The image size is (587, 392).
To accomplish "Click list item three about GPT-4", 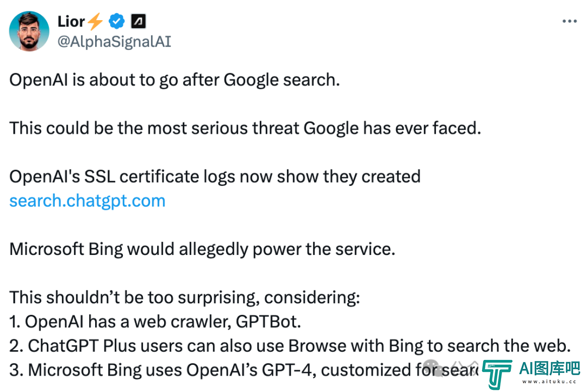I will (243, 370).
